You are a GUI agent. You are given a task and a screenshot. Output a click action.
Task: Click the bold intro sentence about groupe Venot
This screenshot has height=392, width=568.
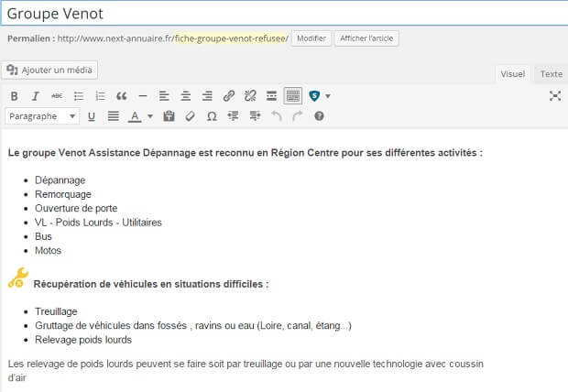point(246,153)
